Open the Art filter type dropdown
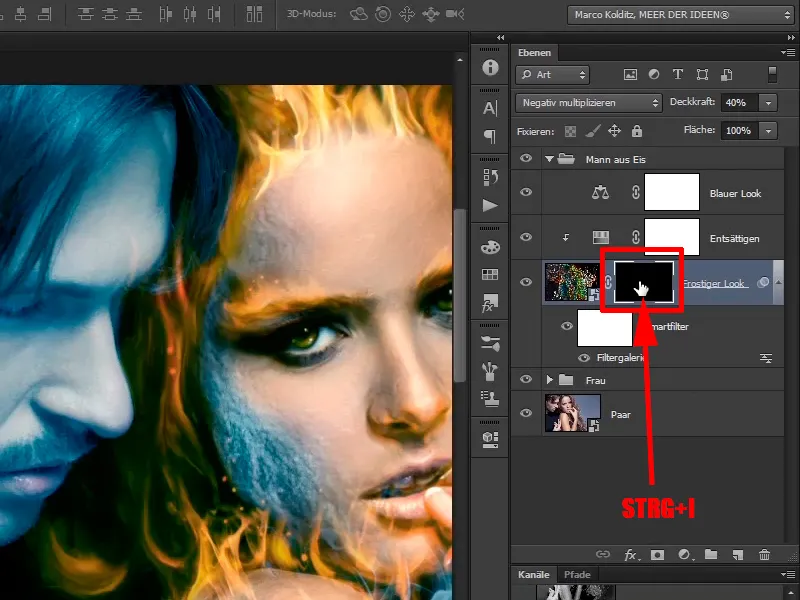 [553, 75]
